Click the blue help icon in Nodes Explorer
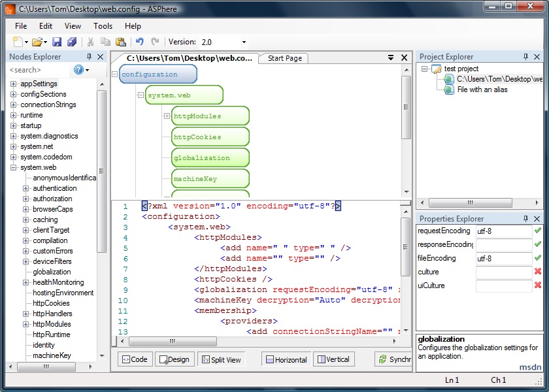The image size is (549, 392). coord(78,70)
